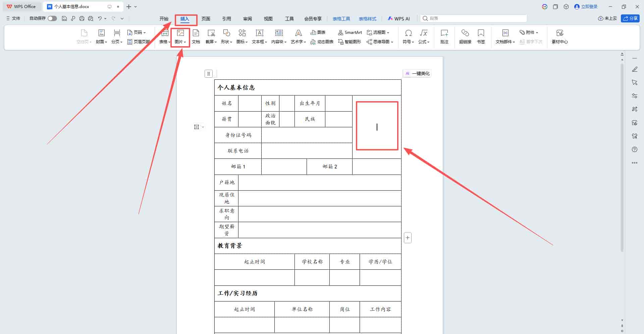Click the empty cell next to 姓名

[250, 103]
